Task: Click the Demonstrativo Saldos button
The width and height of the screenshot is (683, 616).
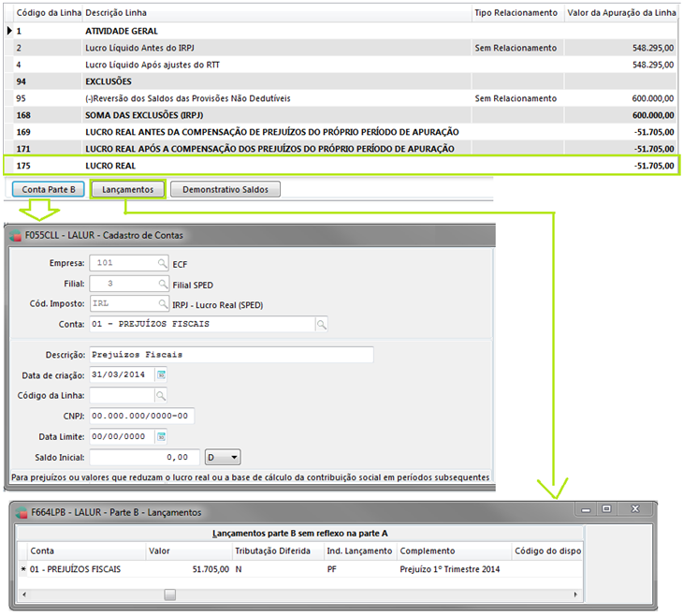Action: point(225,190)
